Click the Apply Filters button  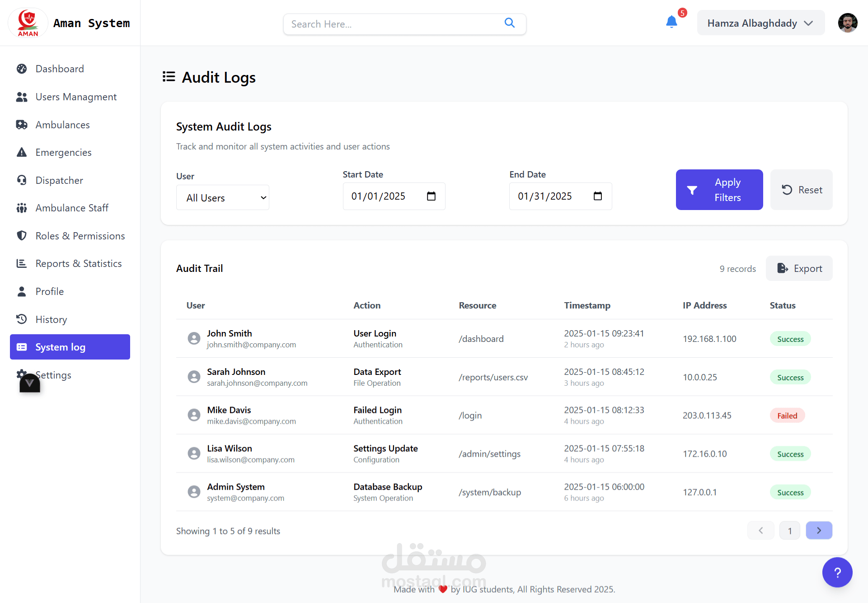tap(719, 190)
